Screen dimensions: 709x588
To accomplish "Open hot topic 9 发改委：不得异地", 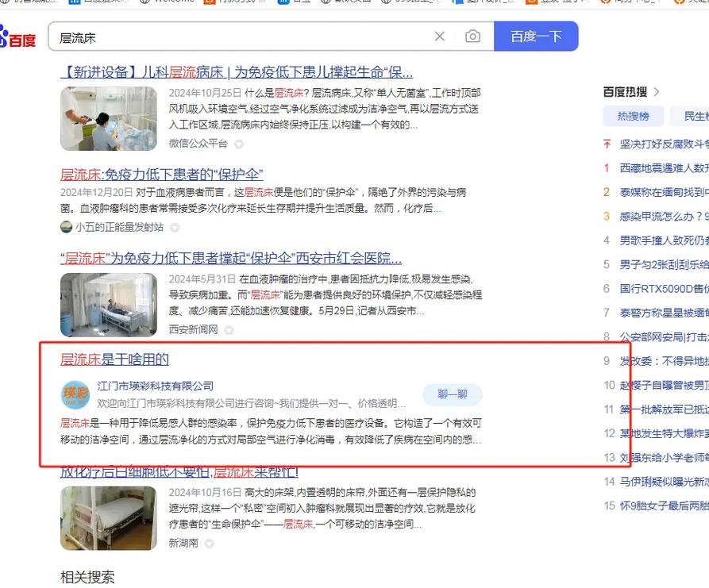I will click(664, 361).
